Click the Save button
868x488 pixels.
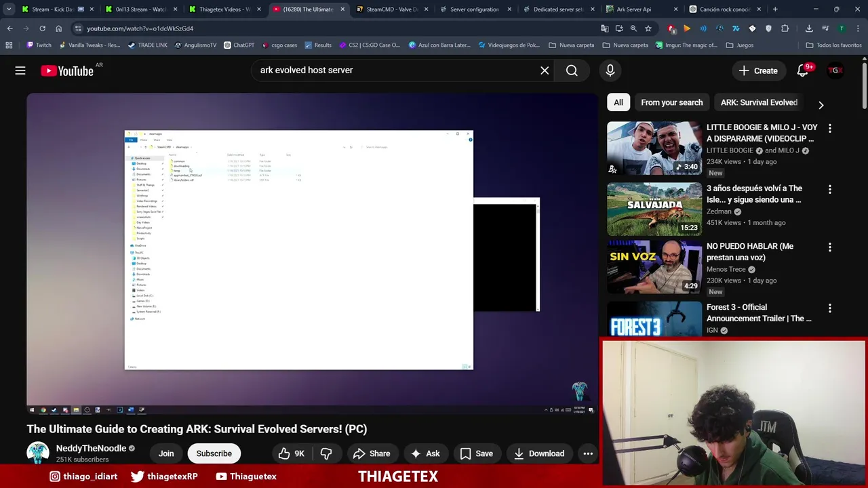click(x=477, y=453)
